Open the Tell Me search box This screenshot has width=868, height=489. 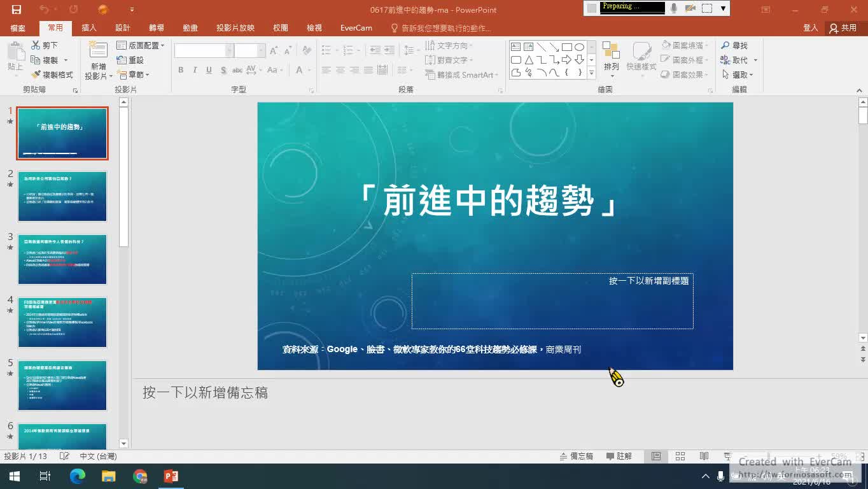pos(441,28)
